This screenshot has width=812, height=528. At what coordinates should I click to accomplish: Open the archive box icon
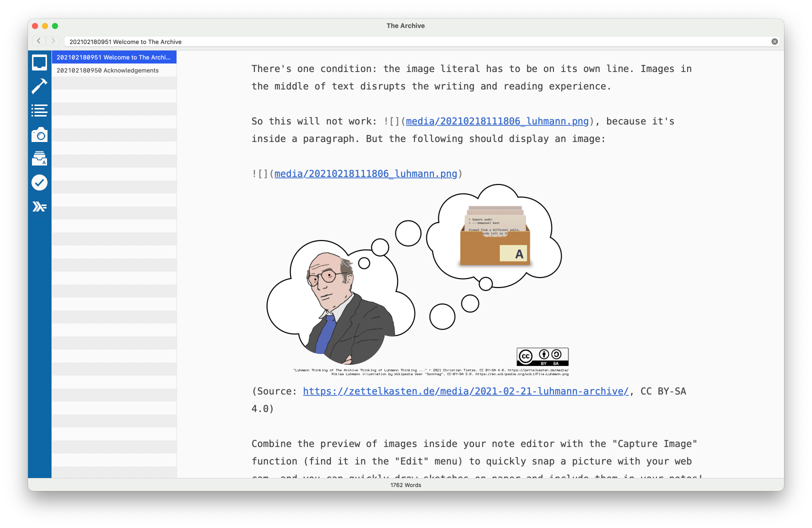(39, 158)
